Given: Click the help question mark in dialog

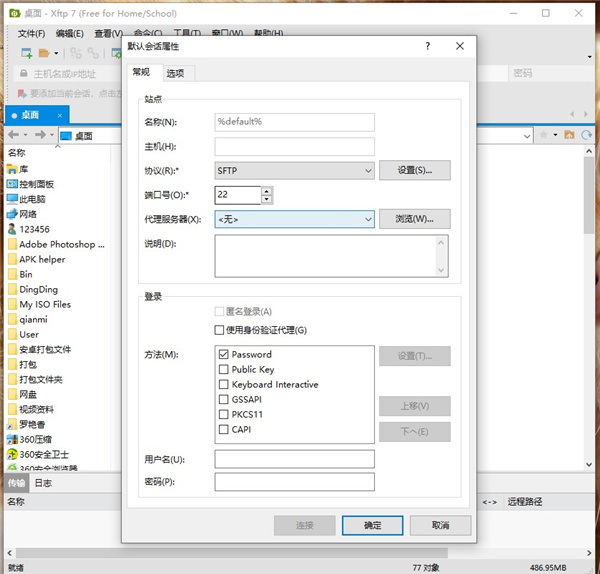Looking at the screenshot, I should [x=428, y=46].
